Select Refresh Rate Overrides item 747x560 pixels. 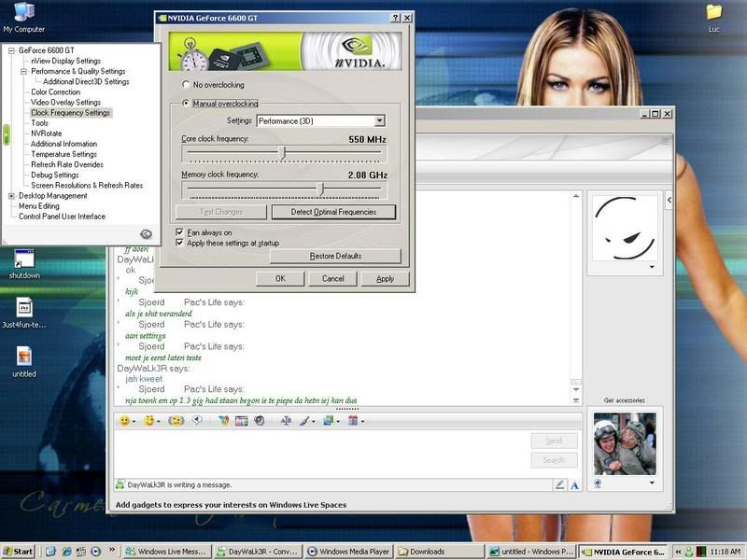(x=67, y=165)
